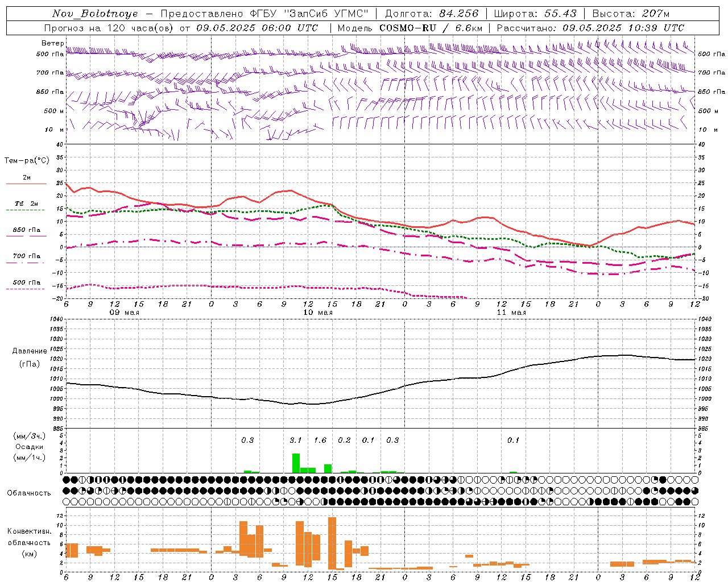Click the Высота: 207м value

(x=631, y=14)
